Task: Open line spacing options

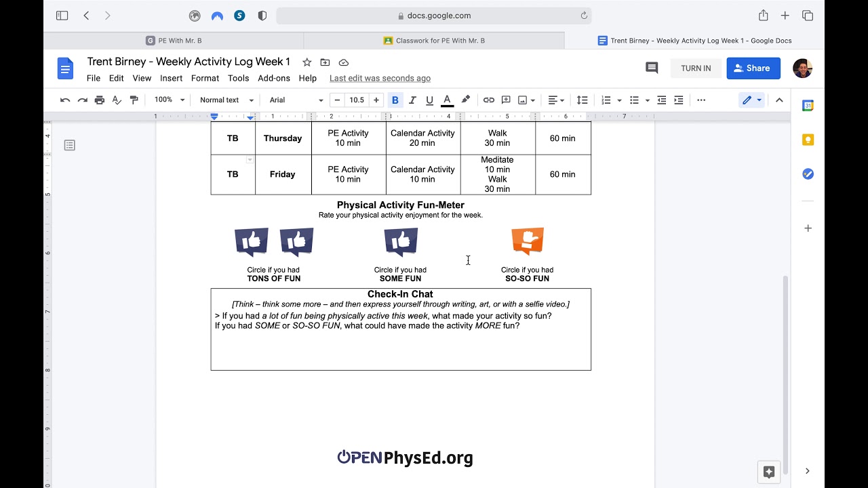Action: [582, 100]
